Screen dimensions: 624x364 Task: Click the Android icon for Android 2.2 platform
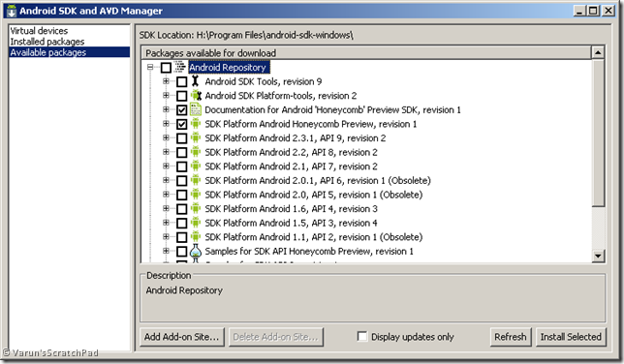(x=196, y=152)
